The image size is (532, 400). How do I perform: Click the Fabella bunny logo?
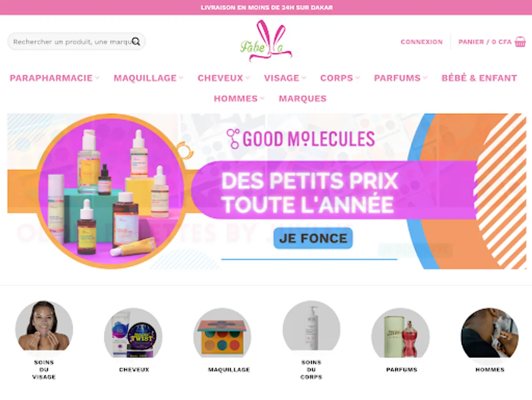click(266, 41)
